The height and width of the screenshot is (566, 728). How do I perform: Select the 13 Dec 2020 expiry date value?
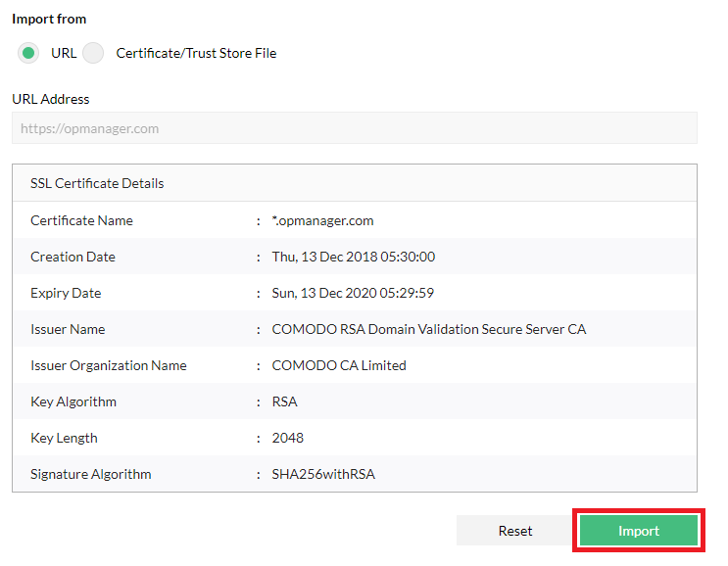[353, 293]
